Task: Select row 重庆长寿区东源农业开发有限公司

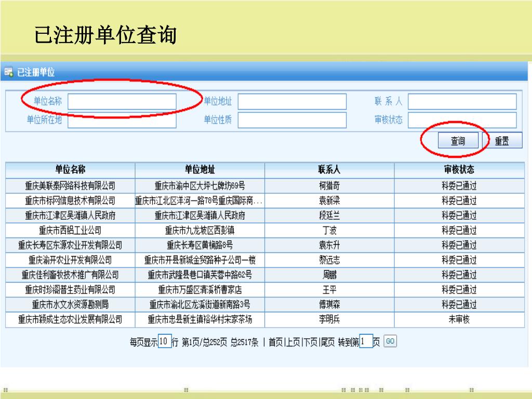Action: (x=265, y=245)
